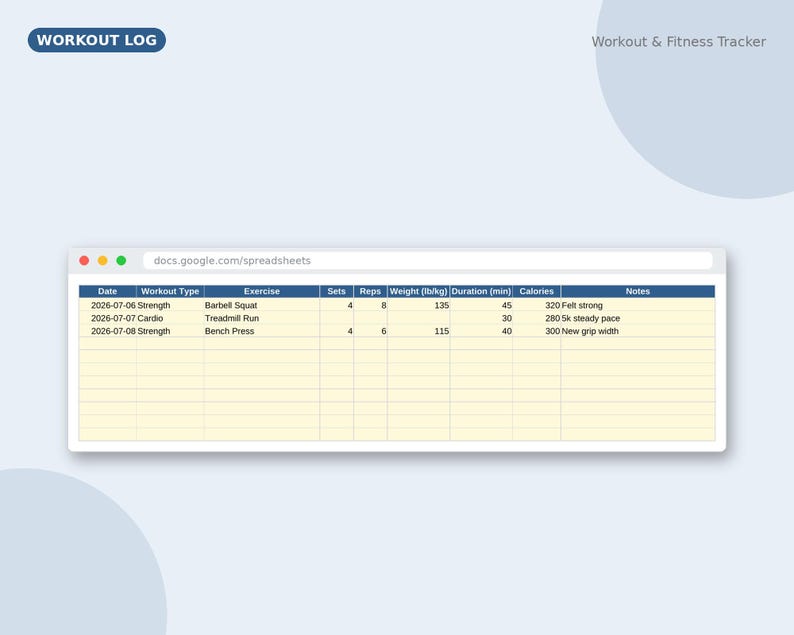Click the date cell 2026-07-08

point(108,331)
